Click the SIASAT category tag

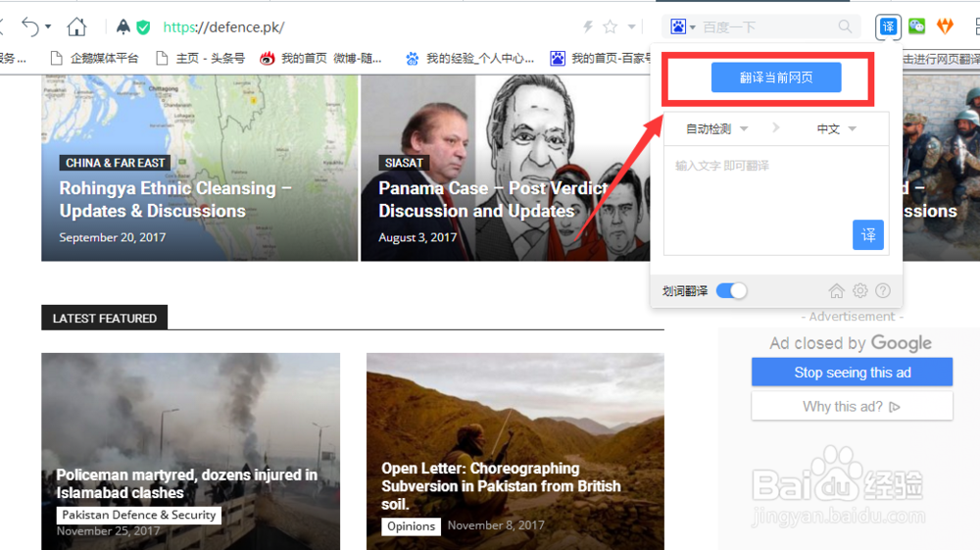[404, 163]
